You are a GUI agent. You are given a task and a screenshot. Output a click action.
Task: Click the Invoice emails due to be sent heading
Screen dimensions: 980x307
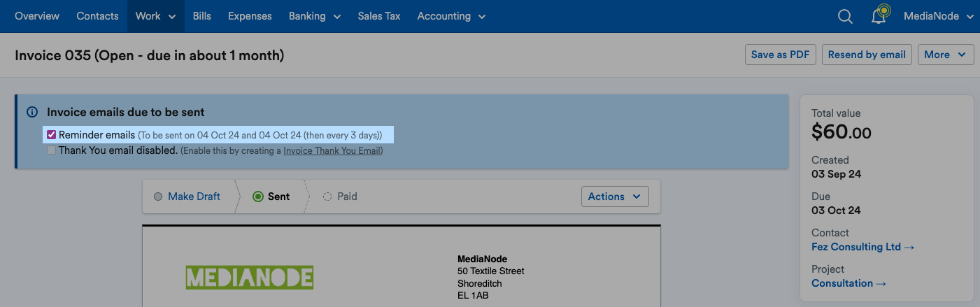tap(126, 112)
